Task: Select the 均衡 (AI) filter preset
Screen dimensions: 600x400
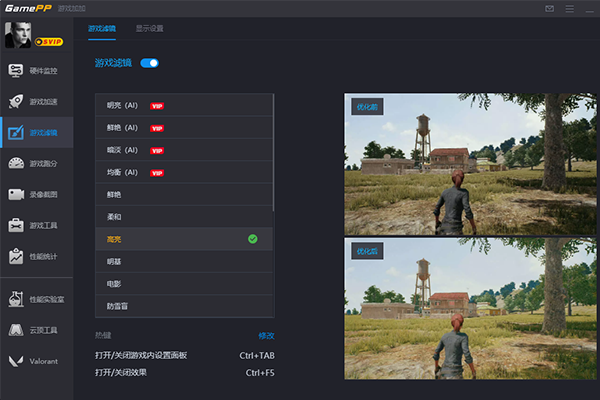Action: (x=184, y=172)
